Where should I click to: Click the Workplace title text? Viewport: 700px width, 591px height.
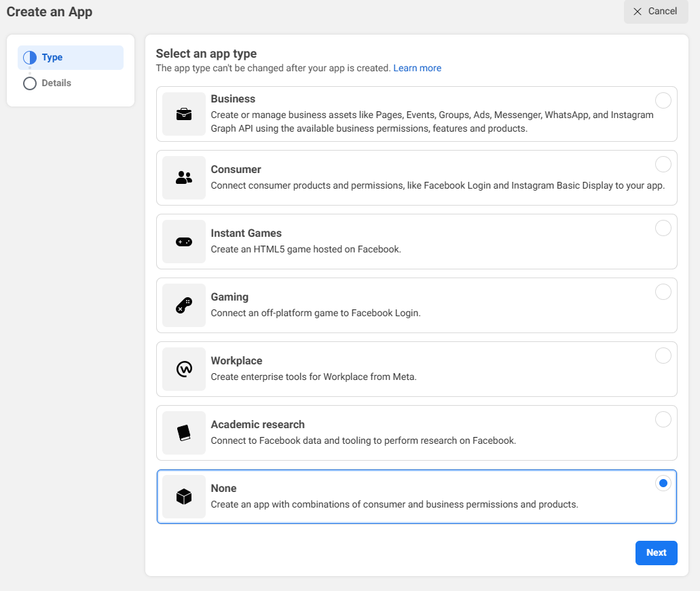(x=236, y=361)
